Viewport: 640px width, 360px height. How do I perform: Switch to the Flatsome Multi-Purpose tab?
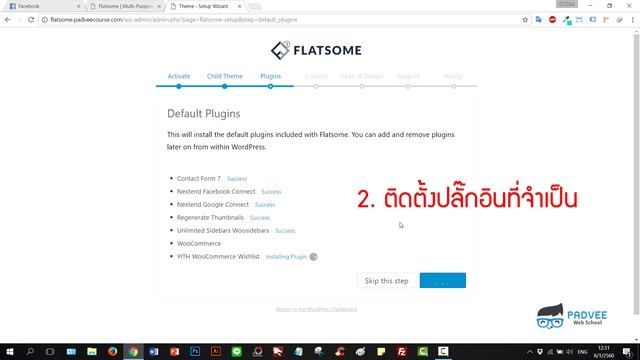[x=124, y=6]
